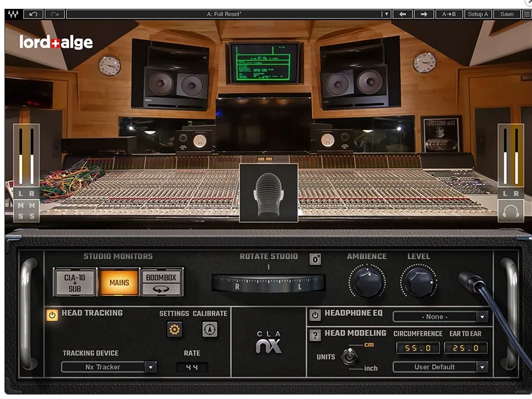Click the lord-alge logo
Viewport: 532px width, 399px height.
[56, 42]
